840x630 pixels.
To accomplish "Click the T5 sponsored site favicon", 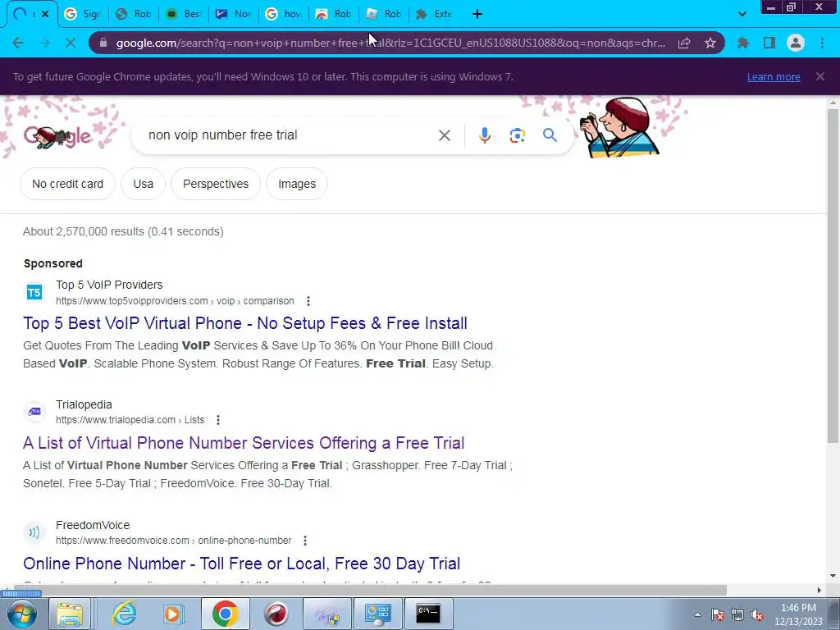I will click(x=34, y=292).
